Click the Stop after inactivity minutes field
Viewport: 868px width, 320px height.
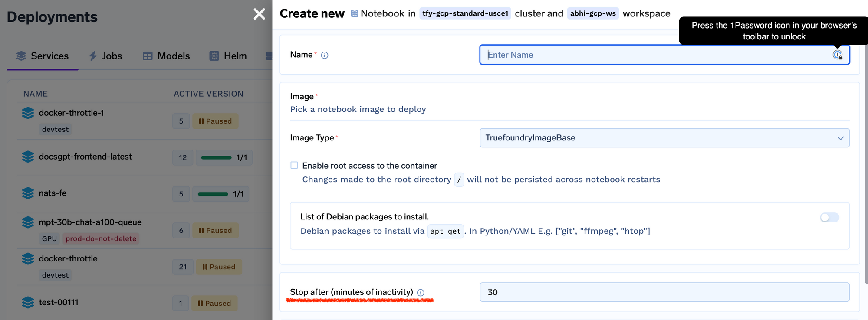(664, 292)
